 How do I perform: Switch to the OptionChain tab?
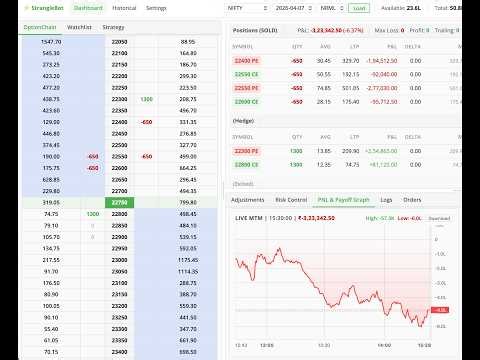pyautogui.click(x=40, y=27)
